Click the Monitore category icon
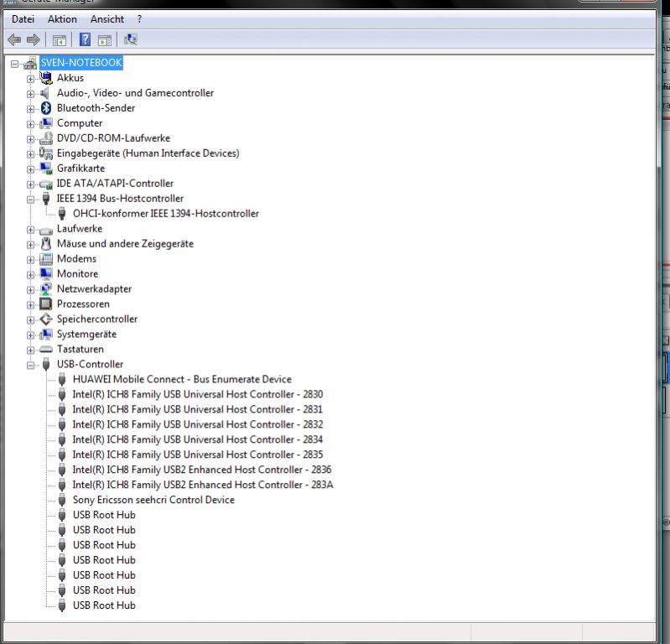 pos(46,274)
